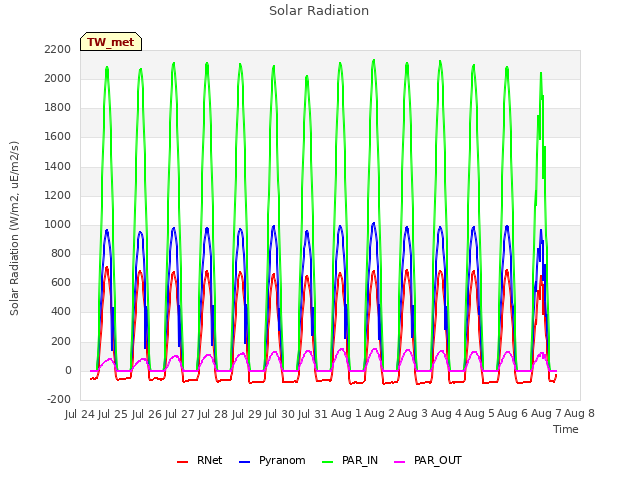Click the Aug 8 x-axis tick label
This screenshot has width=640, height=480.
(x=580, y=413)
